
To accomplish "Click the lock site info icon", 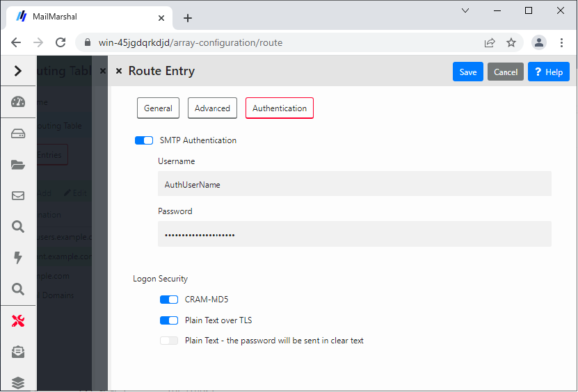I will tap(88, 42).
